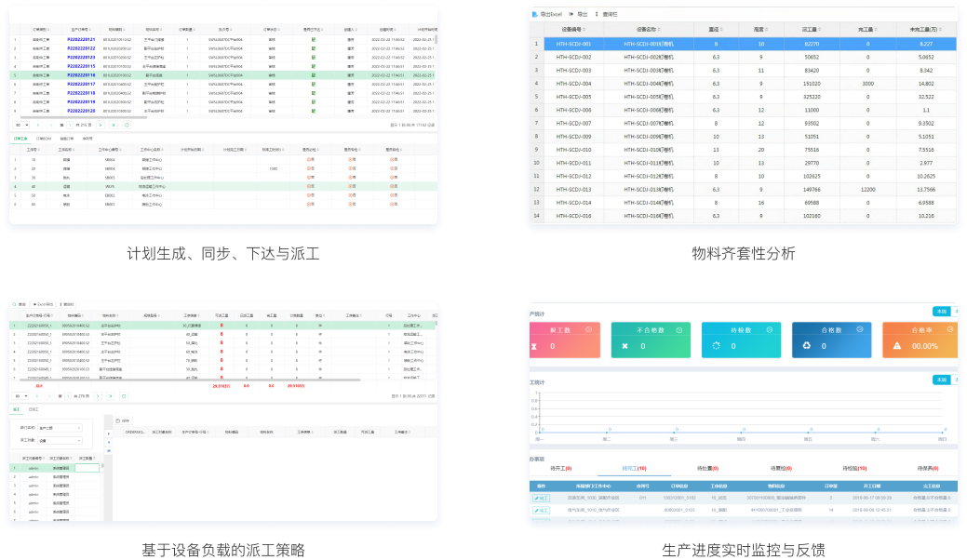The image size is (967, 560).
Task: Click the refresh icon in the top-left order table pager
Action: (128, 125)
